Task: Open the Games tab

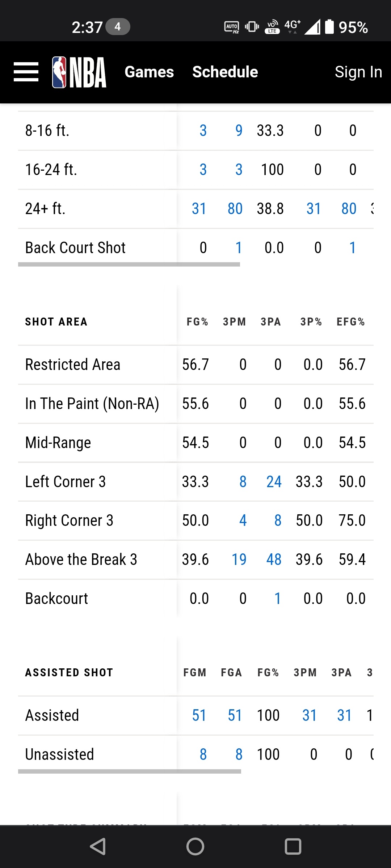Action: (149, 72)
